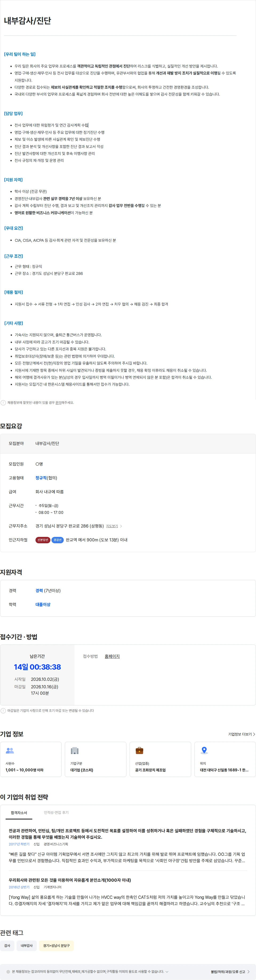Click the 내부감사 tag

coord(27,945)
